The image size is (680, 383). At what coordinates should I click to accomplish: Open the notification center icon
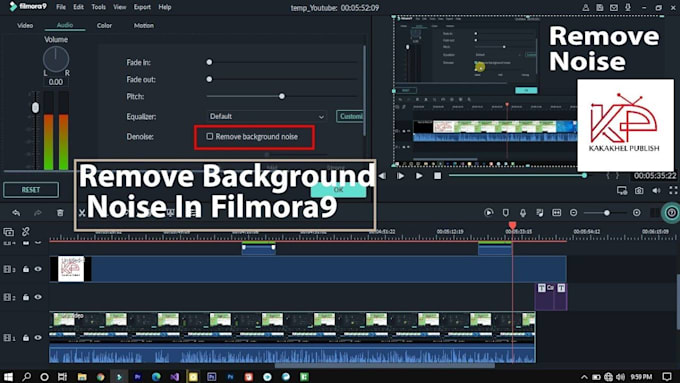click(667, 376)
